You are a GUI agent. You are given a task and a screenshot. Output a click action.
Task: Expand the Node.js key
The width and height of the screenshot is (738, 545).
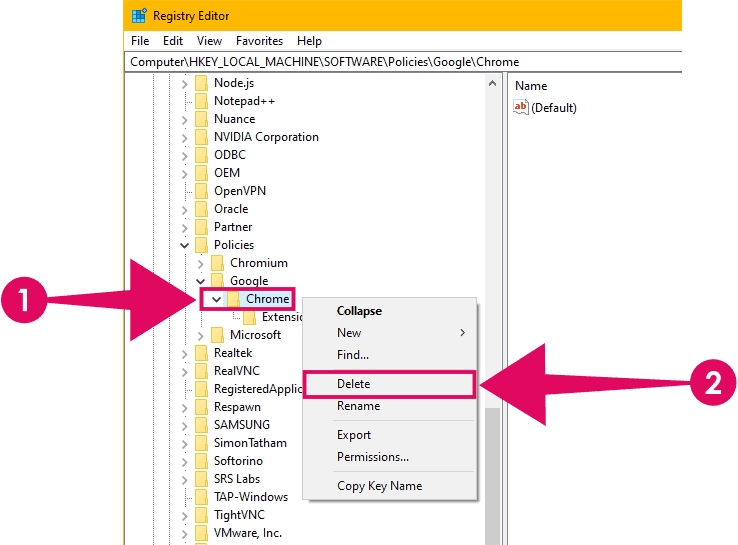(184, 84)
